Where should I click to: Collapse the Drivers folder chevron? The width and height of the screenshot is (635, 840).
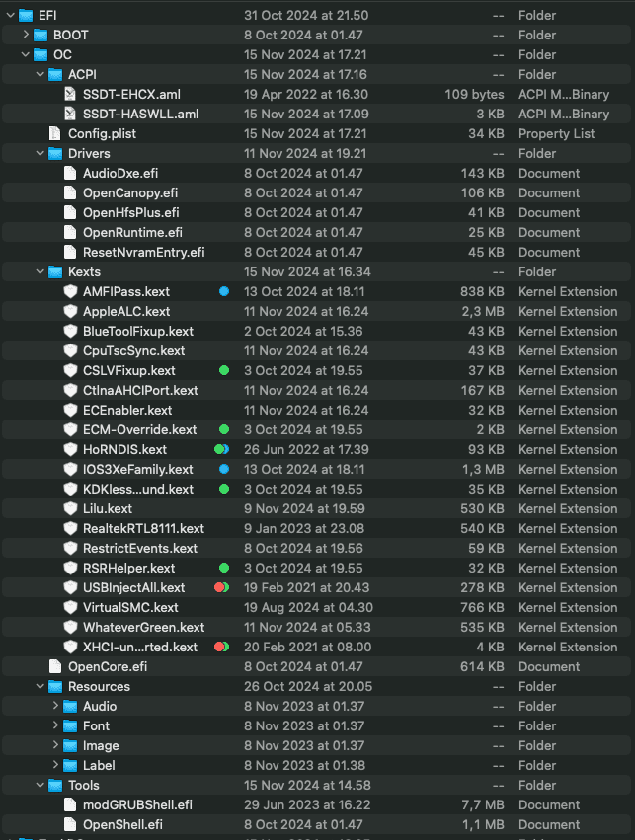[40, 153]
